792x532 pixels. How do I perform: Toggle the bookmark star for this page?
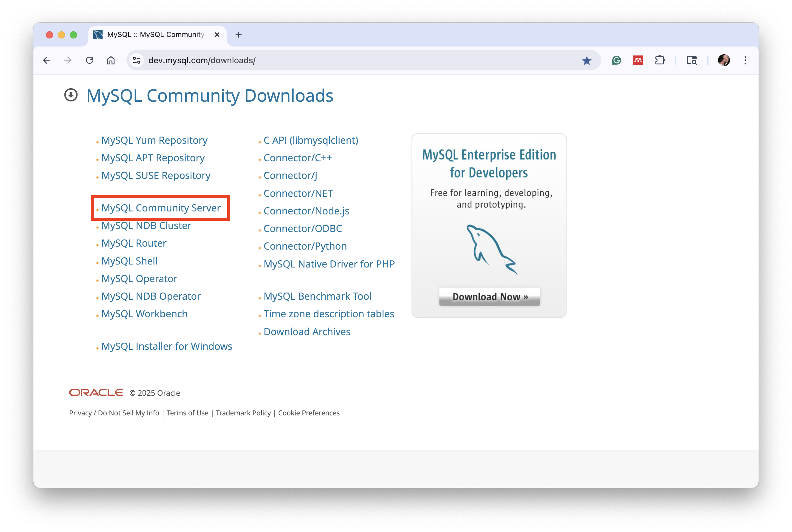click(x=587, y=61)
